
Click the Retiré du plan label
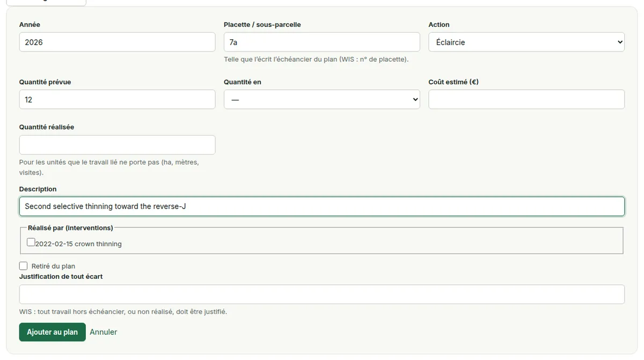point(53,266)
